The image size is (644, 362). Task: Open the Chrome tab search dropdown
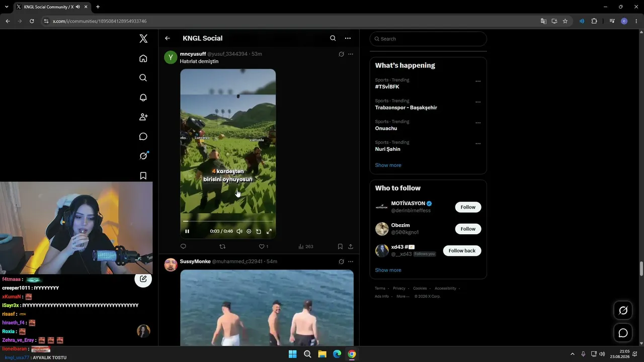click(x=7, y=7)
